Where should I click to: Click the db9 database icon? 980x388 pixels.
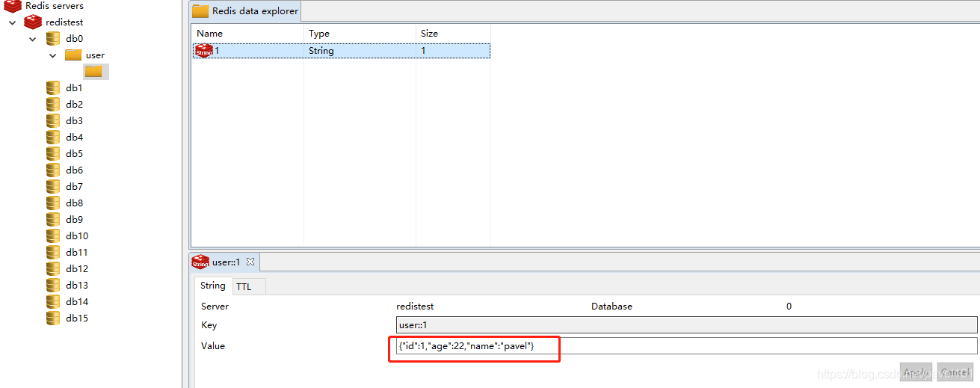pyautogui.click(x=53, y=219)
